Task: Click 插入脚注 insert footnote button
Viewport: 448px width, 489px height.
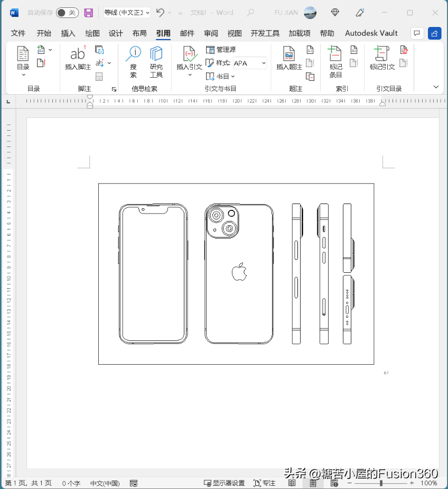Action: coord(78,58)
